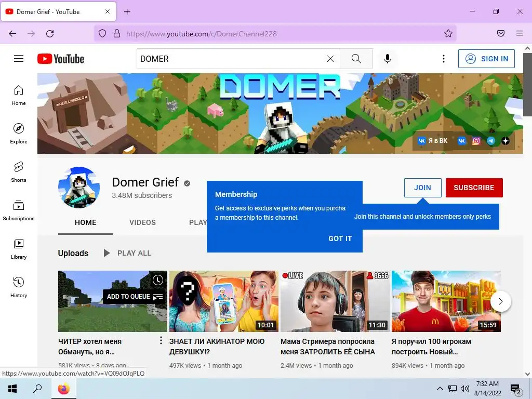The height and width of the screenshot is (399, 532).
Task: Click the taskbar clock showing 7:32 AM
Action: coord(487,389)
